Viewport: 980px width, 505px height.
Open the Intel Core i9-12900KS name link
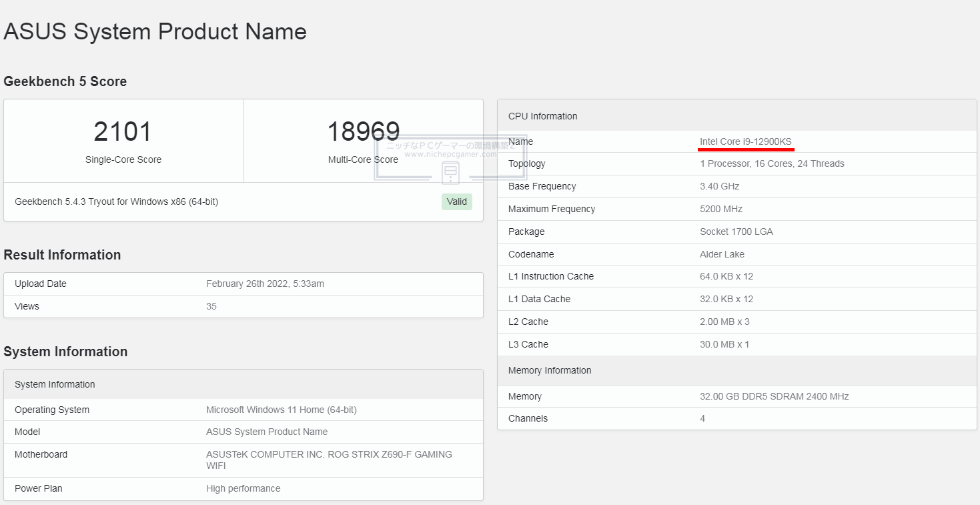point(745,141)
